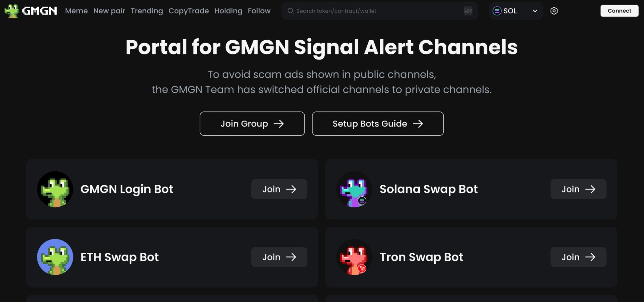This screenshot has width=644, height=302.
Task: Open the Meme menu item
Action: pyautogui.click(x=76, y=11)
